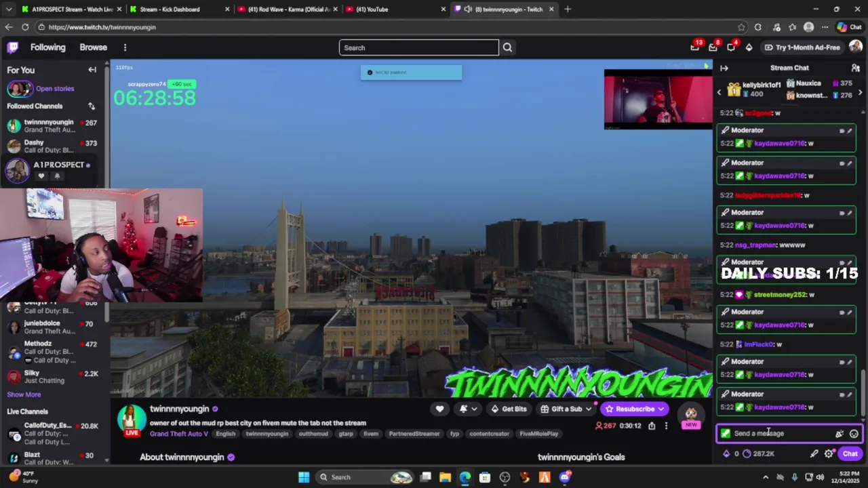Switch to A1PROSPECT Stream browser tab
Screen dimensions: 868x488
point(67,9)
